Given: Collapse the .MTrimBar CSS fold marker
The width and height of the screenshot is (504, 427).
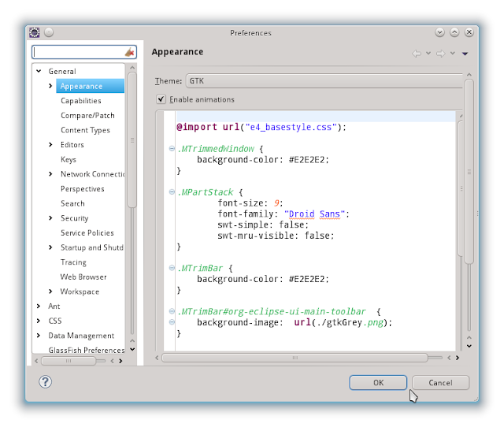Looking at the screenshot, I should pos(172,268).
